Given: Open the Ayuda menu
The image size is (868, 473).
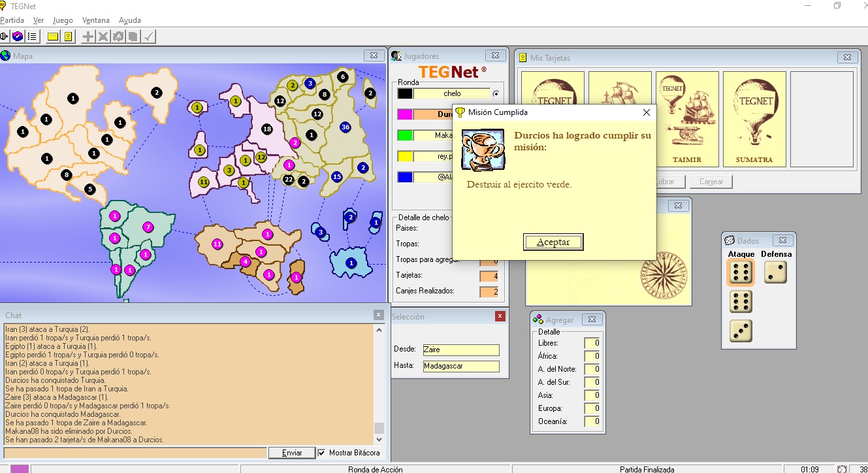Looking at the screenshot, I should (129, 20).
